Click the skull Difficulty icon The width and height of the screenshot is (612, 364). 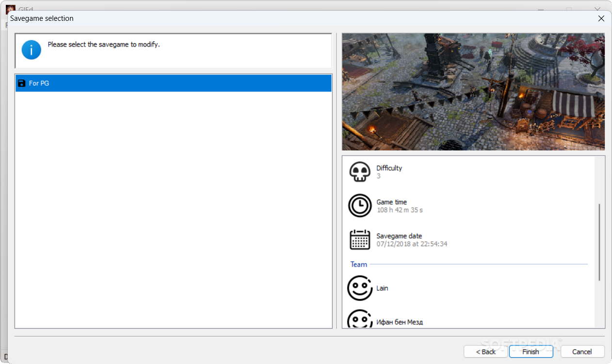[360, 172]
